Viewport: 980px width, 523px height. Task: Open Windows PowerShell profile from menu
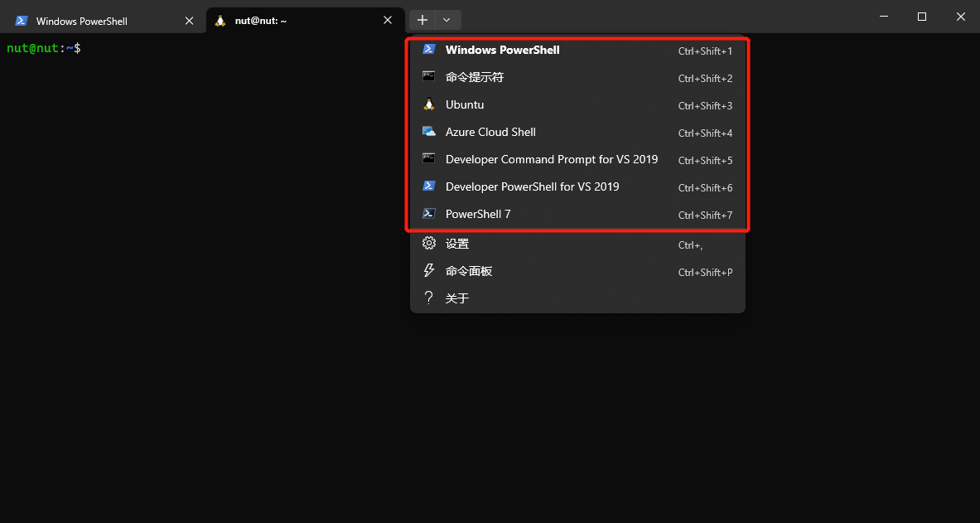click(x=577, y=50)
